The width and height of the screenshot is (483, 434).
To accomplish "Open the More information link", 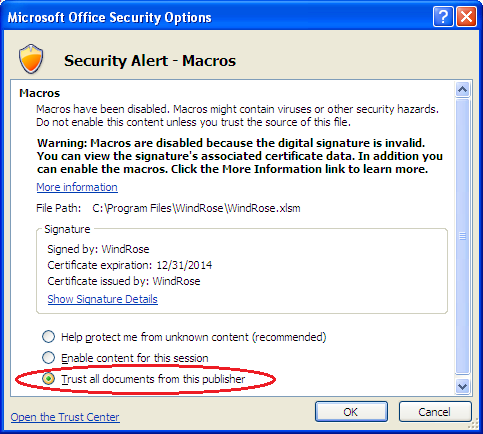I will click(77, 187).
